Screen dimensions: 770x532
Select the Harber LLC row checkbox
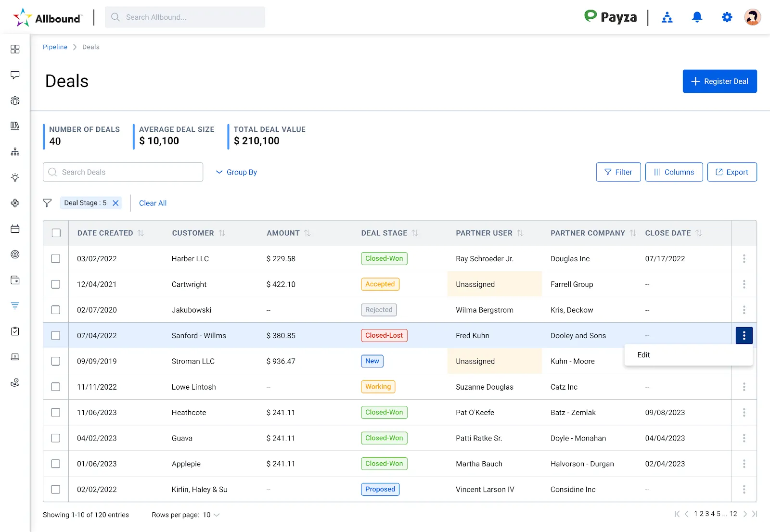coord(56,258)
